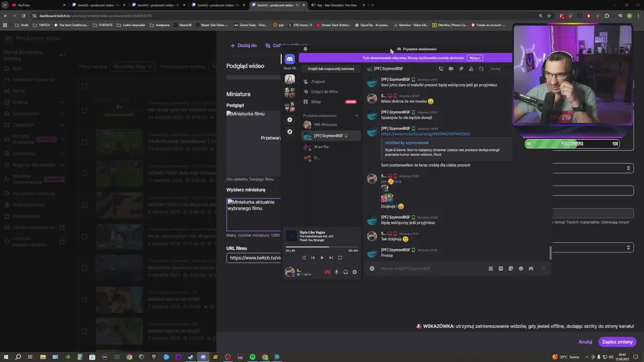
Task: Open pinned messages in Discord chat
Action: pos(461,68)
